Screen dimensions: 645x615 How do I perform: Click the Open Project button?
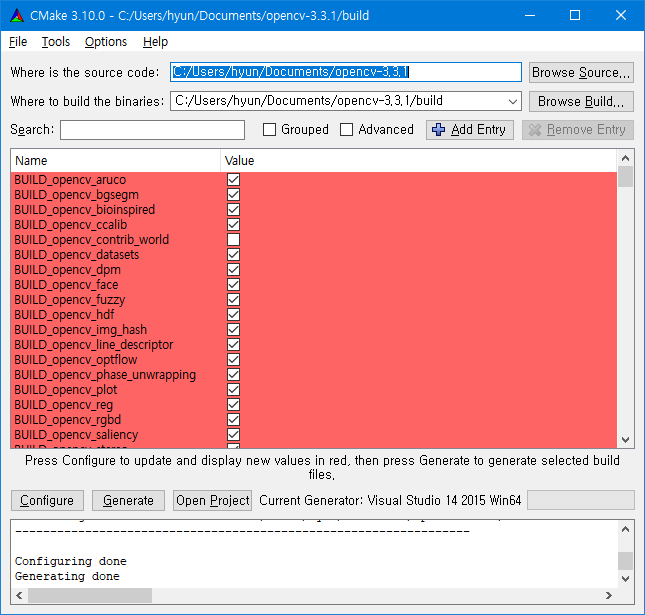(212, 500)
